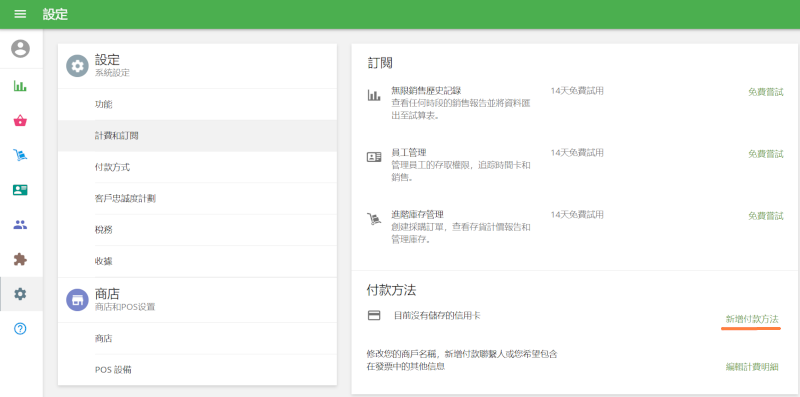This screenshot has height=397, width=800.
Task: Click the bar chart icon for 無限銷售歷史記錄
Action: [374, 95]
